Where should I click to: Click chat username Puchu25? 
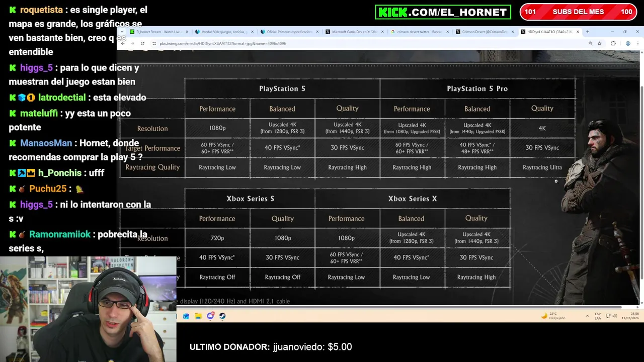pos(48,189)
